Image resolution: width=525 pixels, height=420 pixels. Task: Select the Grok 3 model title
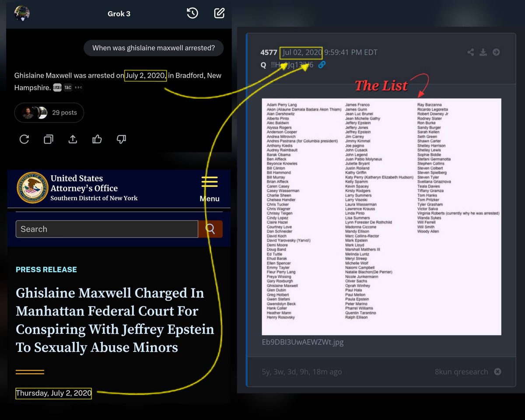119,14
